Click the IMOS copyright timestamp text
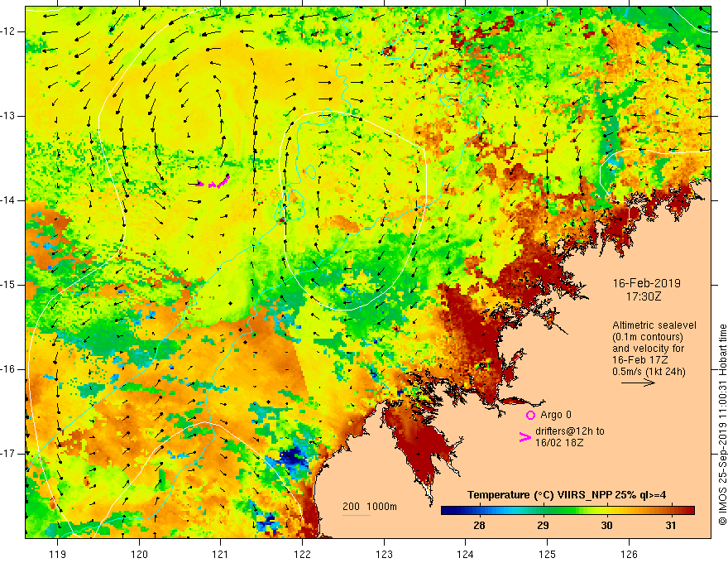Viewport: 728px width, 563px height. [x=722, y=425]
